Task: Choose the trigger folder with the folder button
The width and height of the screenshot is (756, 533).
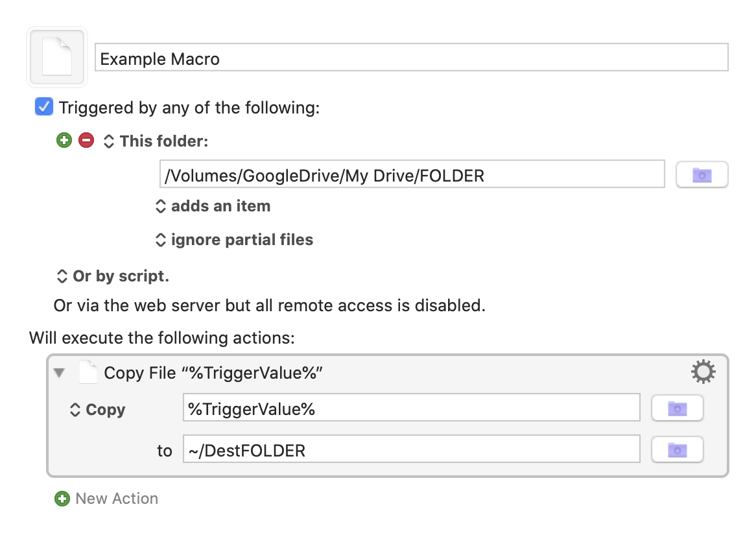Action: click(x=702, y=175)
